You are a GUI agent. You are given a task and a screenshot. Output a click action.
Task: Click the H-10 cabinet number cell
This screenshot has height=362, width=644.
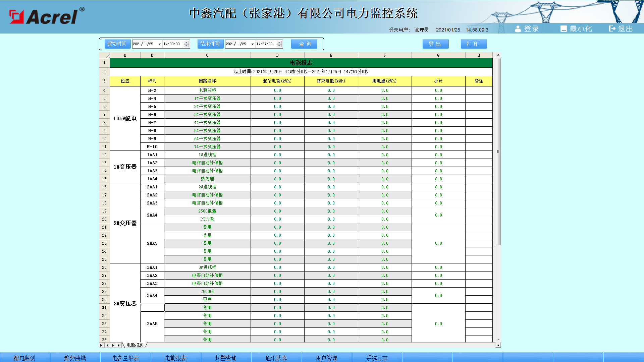click(152, 147)
